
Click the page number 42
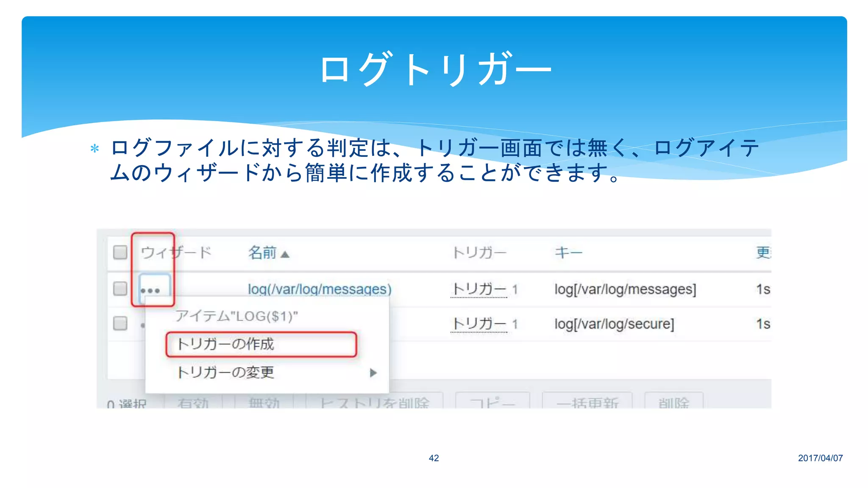(434, 458)
